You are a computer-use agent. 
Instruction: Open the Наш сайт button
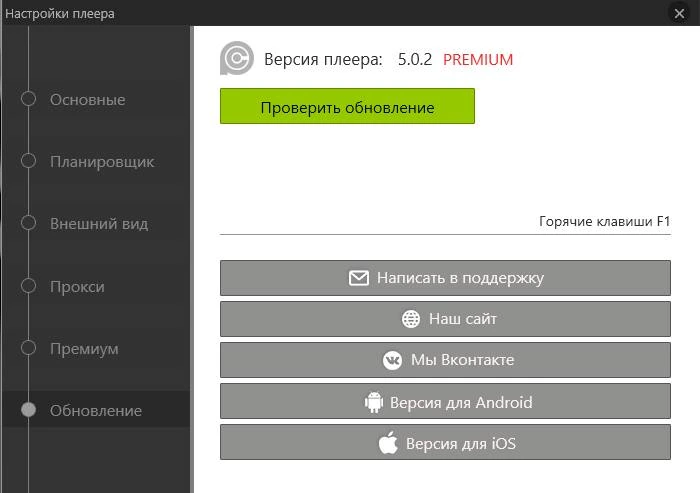pyautogui.click(x=445, y=319)
